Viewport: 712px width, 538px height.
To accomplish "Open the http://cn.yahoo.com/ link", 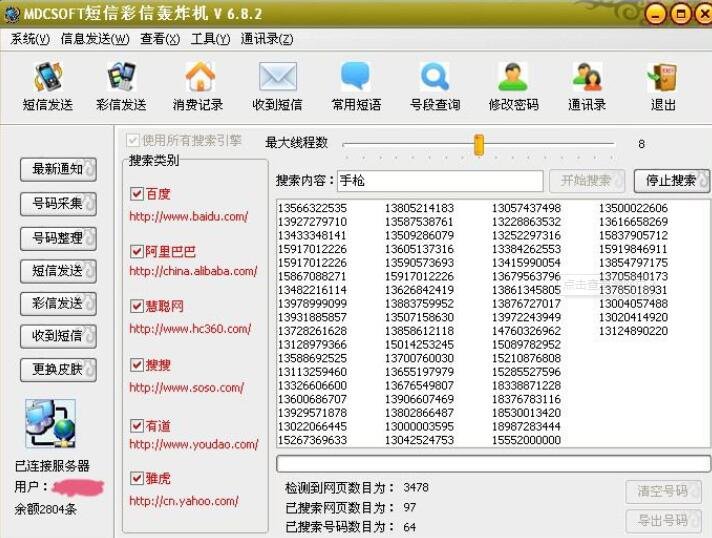I will click(183, 501).
